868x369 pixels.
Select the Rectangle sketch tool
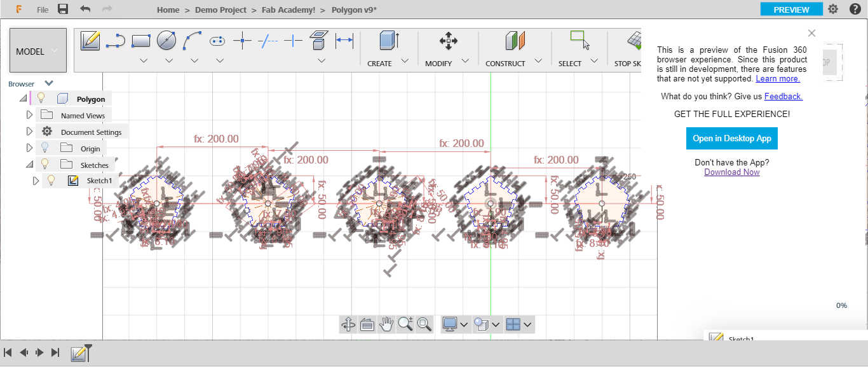[141, 41]
